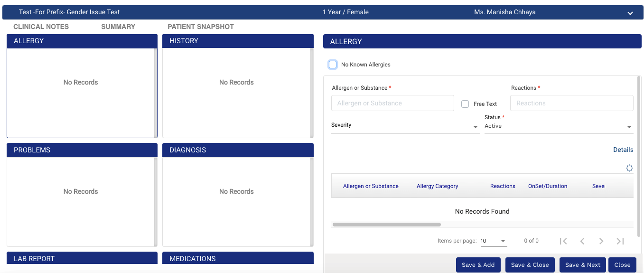Expand the patient header chevron

point(630,13)
